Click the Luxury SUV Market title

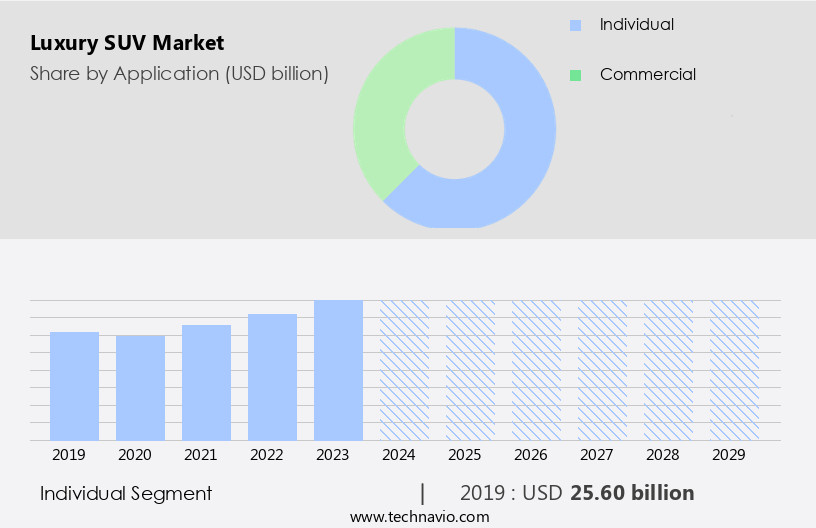click(127, 43)
